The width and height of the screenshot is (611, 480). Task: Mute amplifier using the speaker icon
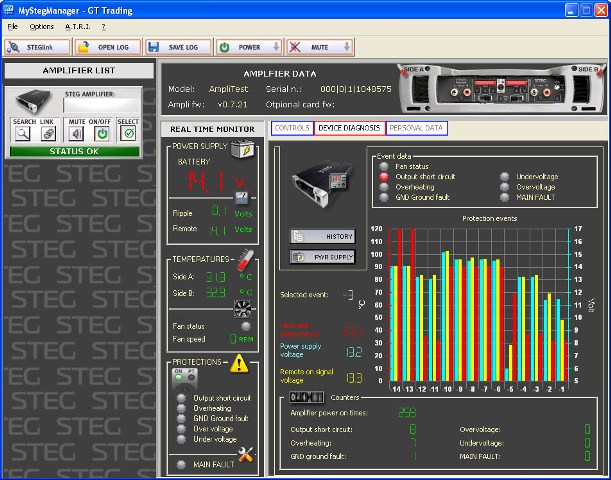click(77, 134)
